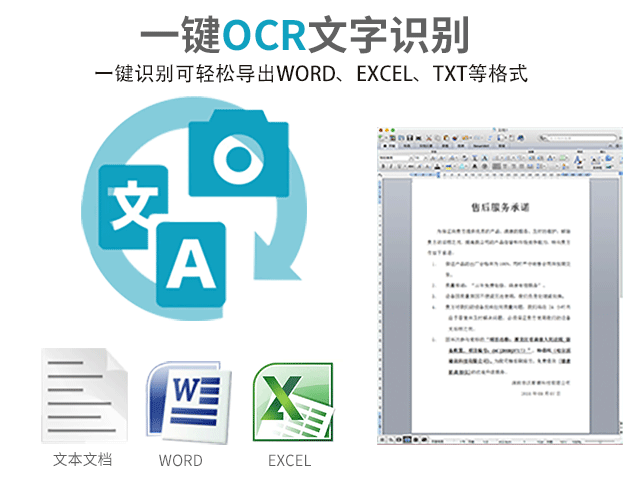Pick the yellow highlight color in ribbon
This screenshot has width=640, height=501.
[x=447, y=163]
